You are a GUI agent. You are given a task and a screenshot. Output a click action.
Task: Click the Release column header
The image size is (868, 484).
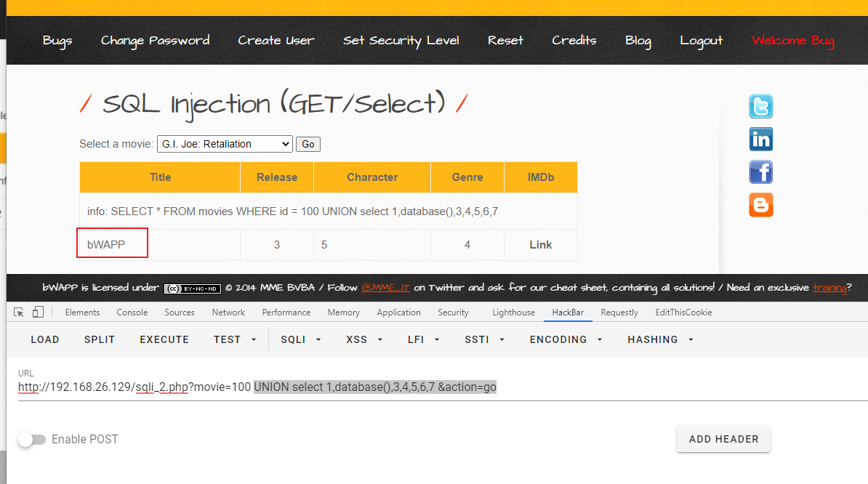click(x=277, y=177)
